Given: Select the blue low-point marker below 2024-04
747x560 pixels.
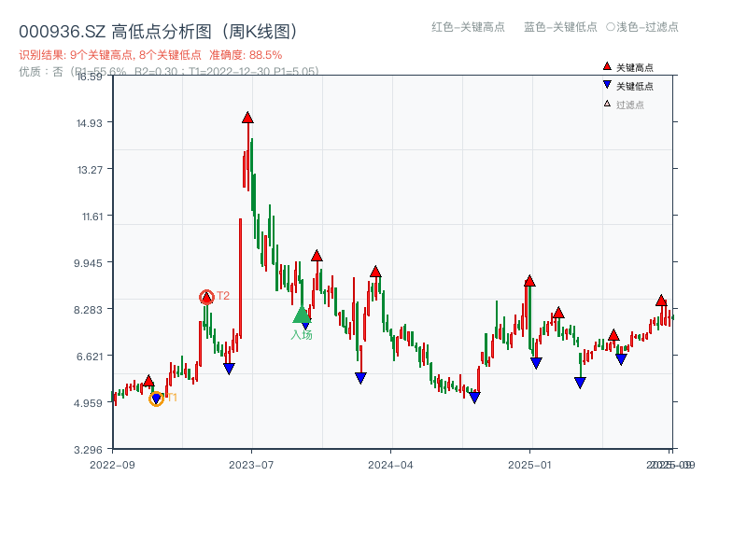Looking at the screenshot, I should tap(359, 377).
